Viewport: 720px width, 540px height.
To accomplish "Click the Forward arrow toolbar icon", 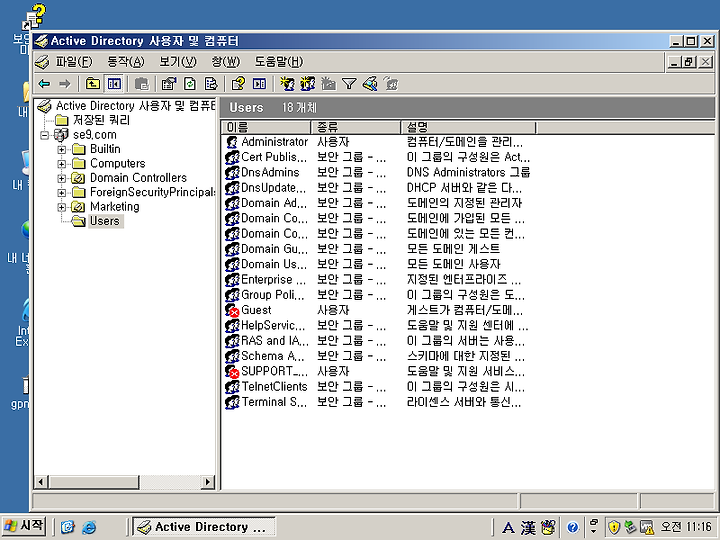I will pos(65,84).
